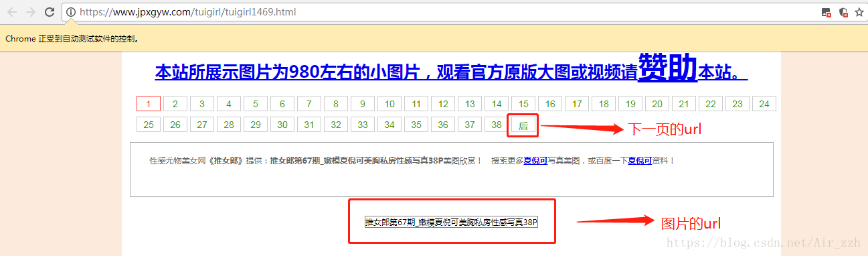Image resolution: width=868 pixels, height=256 pixels.
Task: Go to page 35
Action: click(416, 125)
